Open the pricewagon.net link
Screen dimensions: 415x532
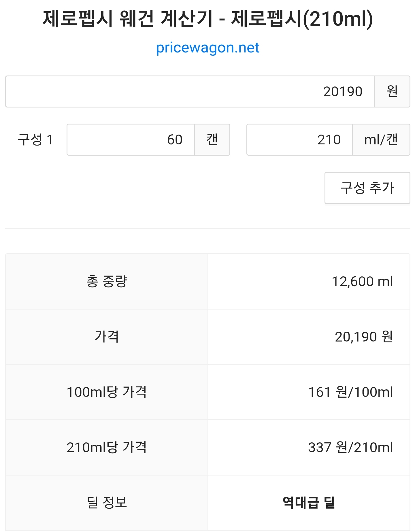coord(207,48)
